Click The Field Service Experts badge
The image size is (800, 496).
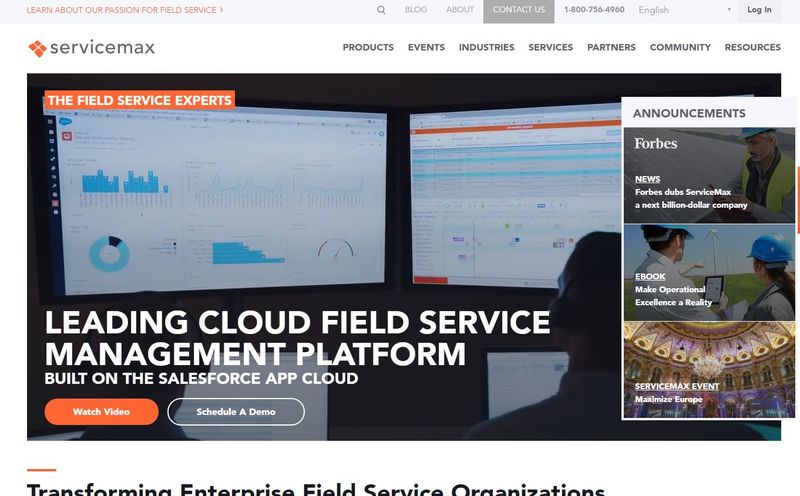pyautogui.click(x=139, y=100)
